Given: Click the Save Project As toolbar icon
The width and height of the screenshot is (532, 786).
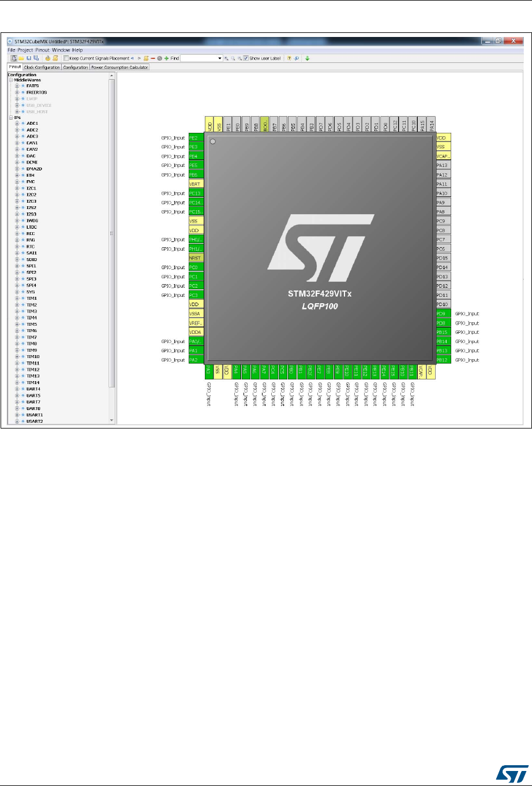Looking at the screenshot, I should coord(35,58).
